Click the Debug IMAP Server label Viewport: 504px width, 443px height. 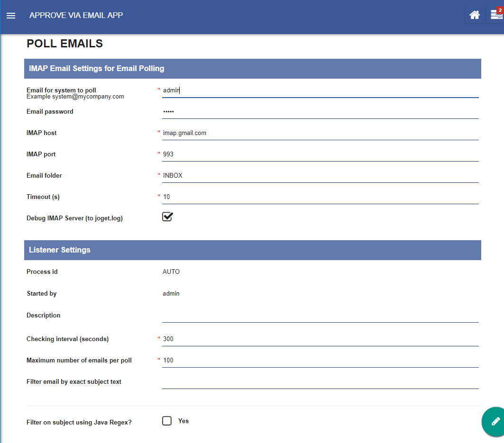[x=74, y=218]
